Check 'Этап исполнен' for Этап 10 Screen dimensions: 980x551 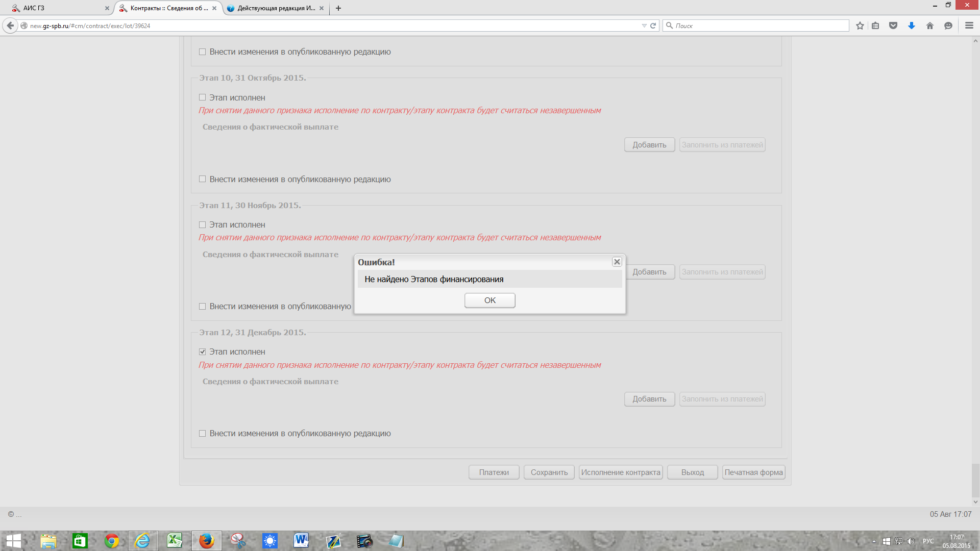point(203,97)
